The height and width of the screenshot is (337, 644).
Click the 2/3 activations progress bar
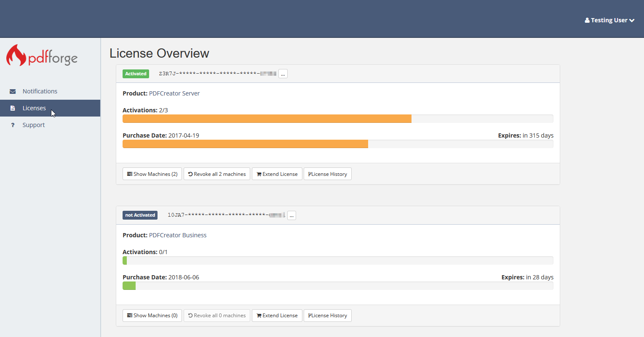tap(338, 119)
